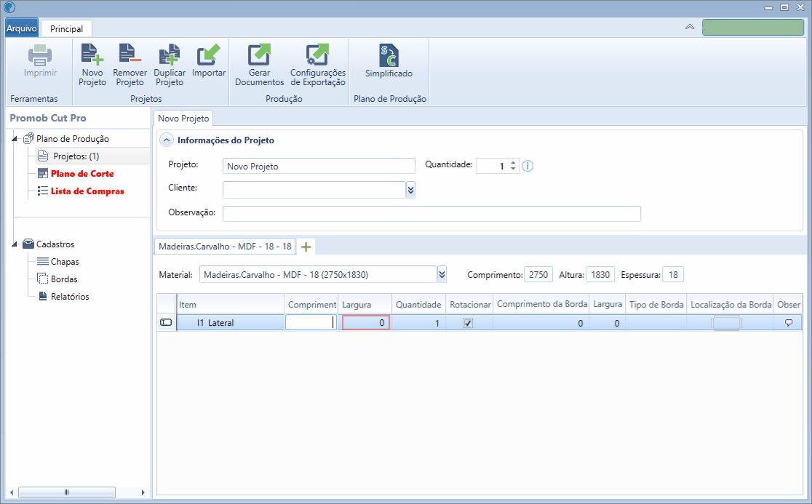
Task: Open Lista de Compras in the tree
Action: click(87, 191)
